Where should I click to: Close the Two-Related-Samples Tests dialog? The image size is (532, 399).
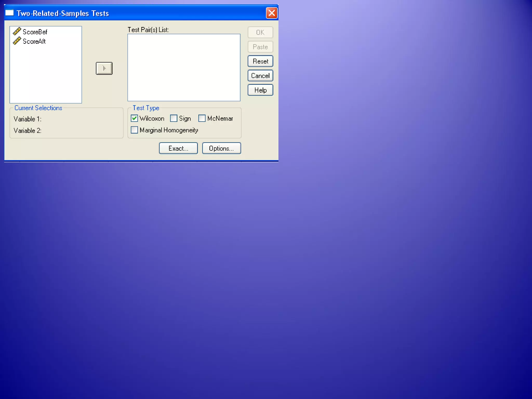(271, 13)
